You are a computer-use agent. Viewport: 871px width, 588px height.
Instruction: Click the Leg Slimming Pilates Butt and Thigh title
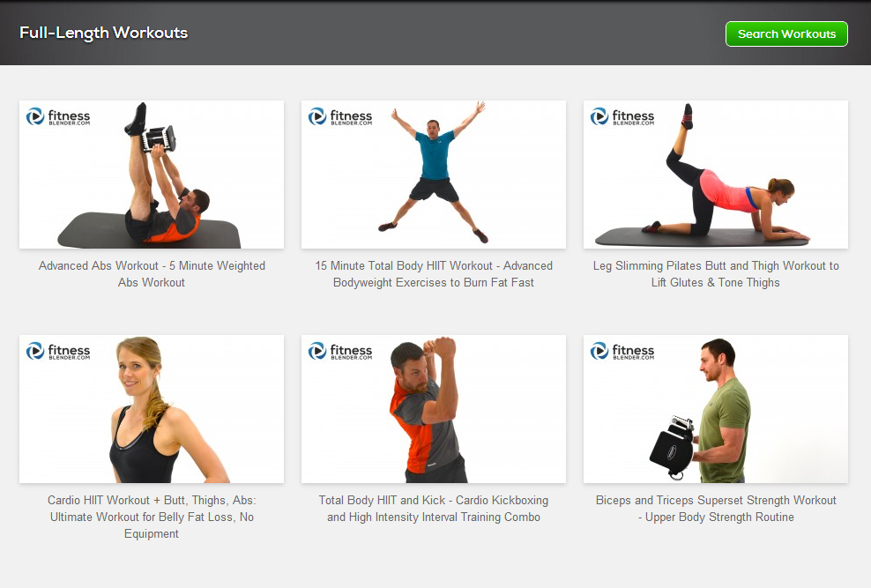[x=716, y=274]
